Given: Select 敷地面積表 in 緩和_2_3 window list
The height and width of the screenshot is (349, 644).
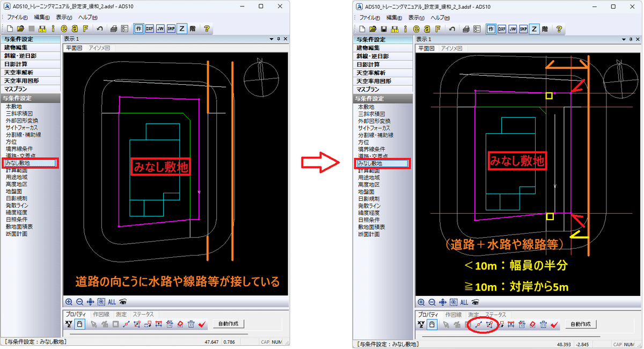Looking at the screenshot, I should pyautogui.click(x=371, y=227).
